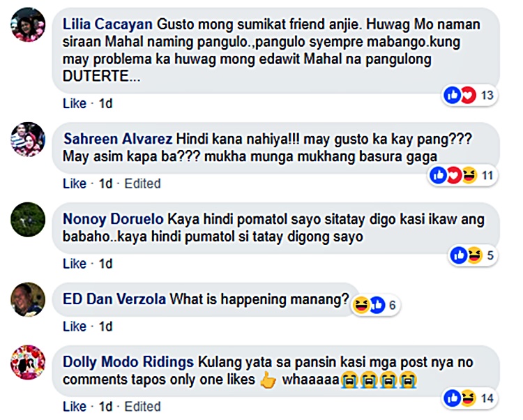523x420 pixels.
Task: Open the reaction icons on Sahreen Alvarez's comment
Action: click(x=462, y=175)
